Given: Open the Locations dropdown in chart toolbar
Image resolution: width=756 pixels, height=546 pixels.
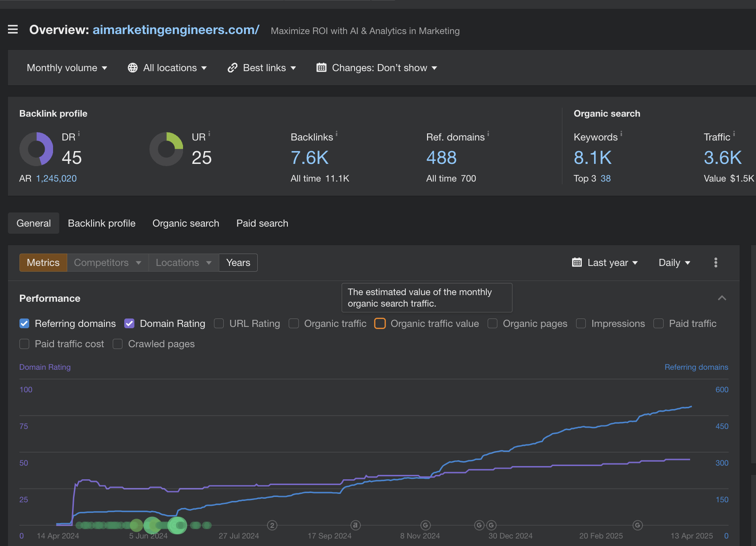Looking at the screenshot, I should click(183, 262).
